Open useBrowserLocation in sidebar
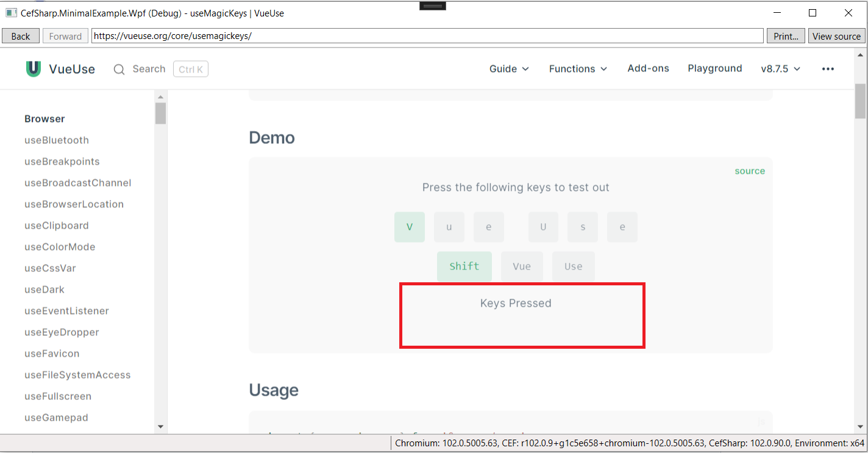The width and height of the screenshot is (868, 453). click(74, 204)
